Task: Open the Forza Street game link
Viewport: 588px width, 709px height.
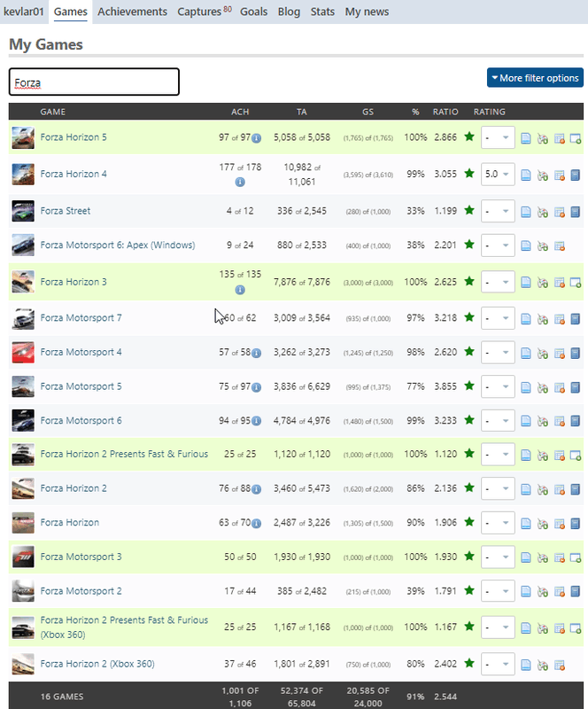Action: (x=65, y=211)
